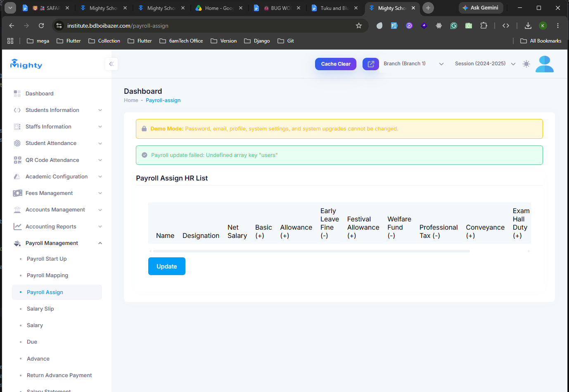Image resolution: width=569 pixels, height=392 pixels.
Task: Click the Accounting Reports chart icon
Action: pos(17,226)
